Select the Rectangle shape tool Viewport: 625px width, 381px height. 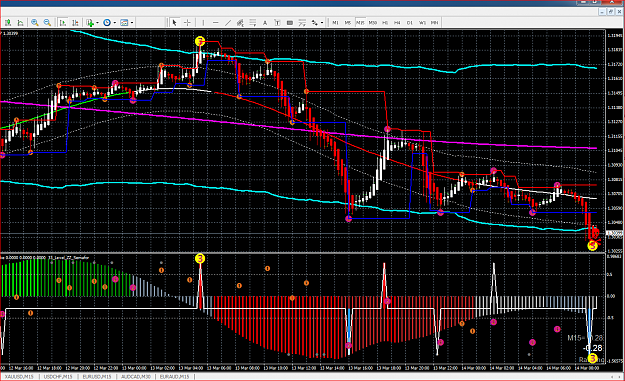[290, 23]
